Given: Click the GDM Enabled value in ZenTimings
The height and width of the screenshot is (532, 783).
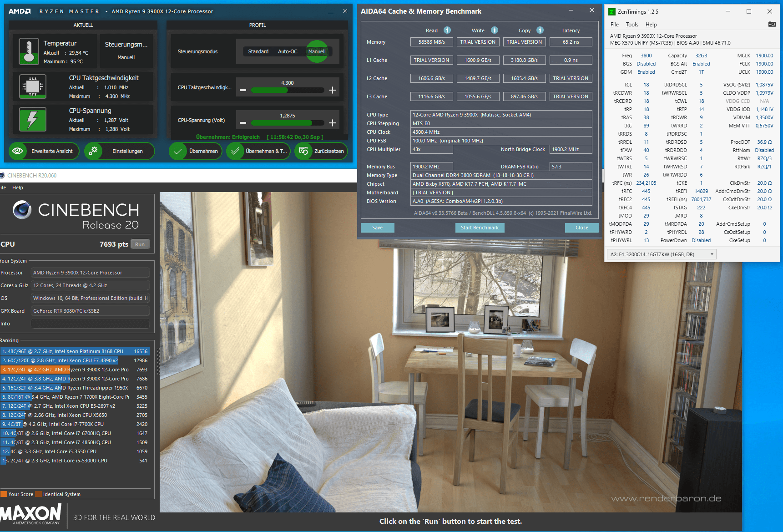Looking at the screenshot, I should [646, 72].
